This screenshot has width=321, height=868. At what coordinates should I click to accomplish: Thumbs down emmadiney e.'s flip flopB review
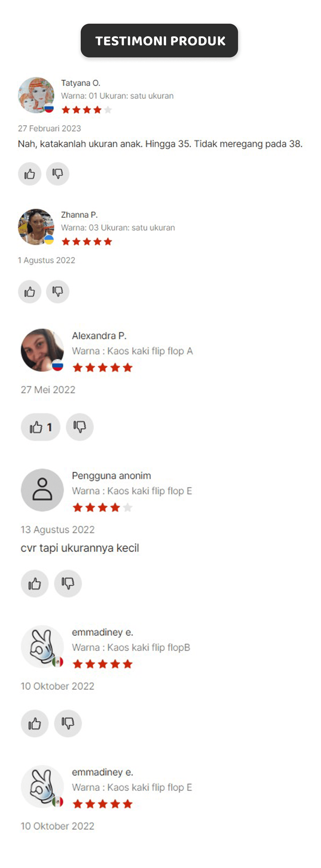68,723
